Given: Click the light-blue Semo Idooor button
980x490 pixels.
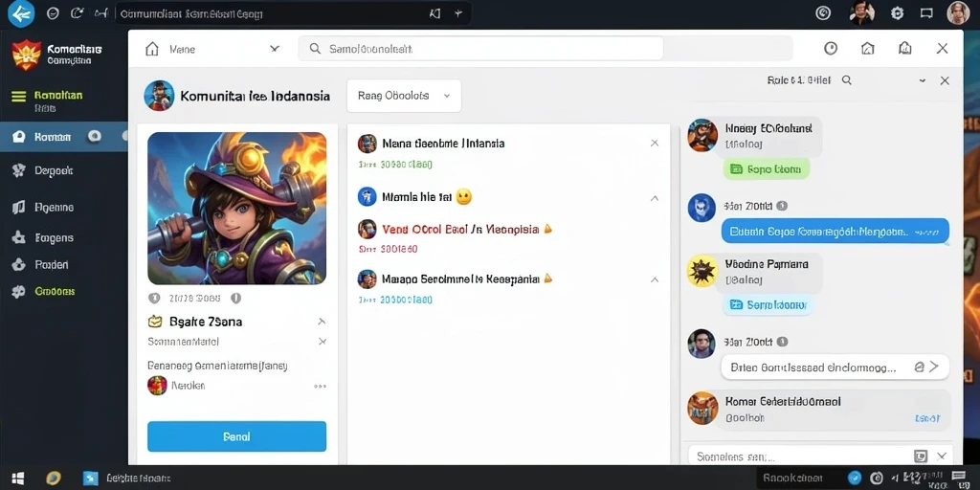Looking at the screenshot, I should tap(768, 305).
